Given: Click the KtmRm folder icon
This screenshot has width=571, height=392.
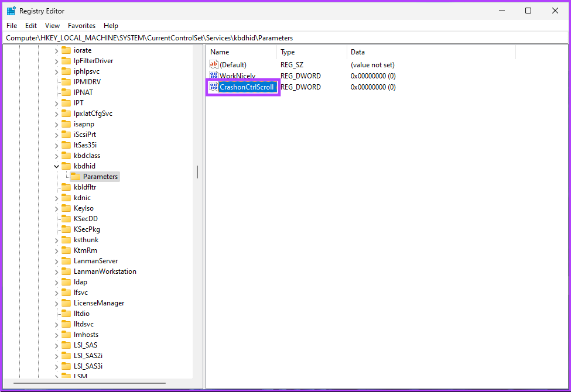Looking at the screenshot, I should (x=66, y=251).
